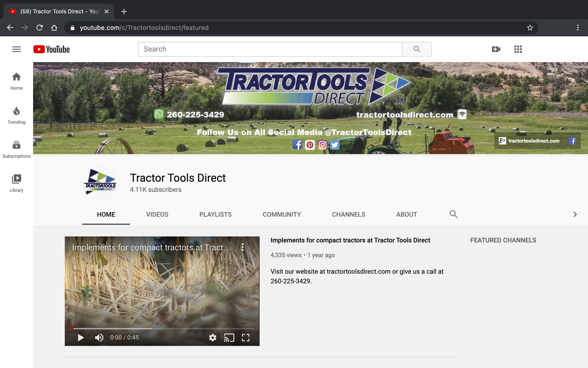Click the in-player video title overlay
This screenshot has width=588, height=368.
point(150,247)
